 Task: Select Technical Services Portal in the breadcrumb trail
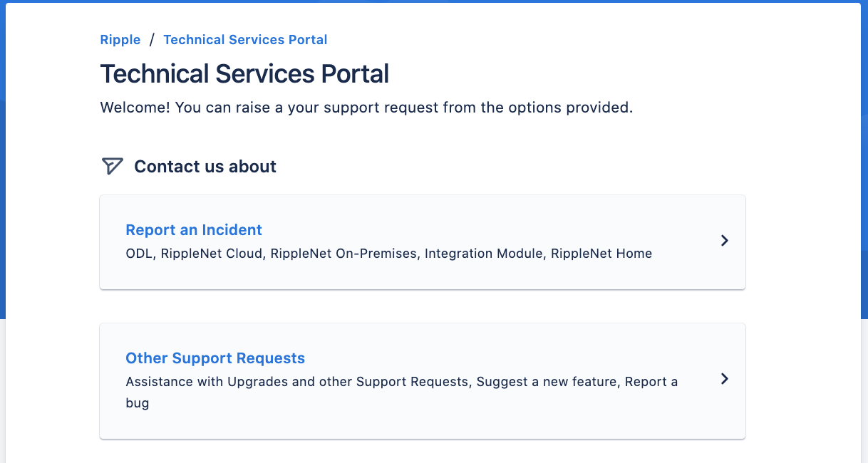pos(245,39)
